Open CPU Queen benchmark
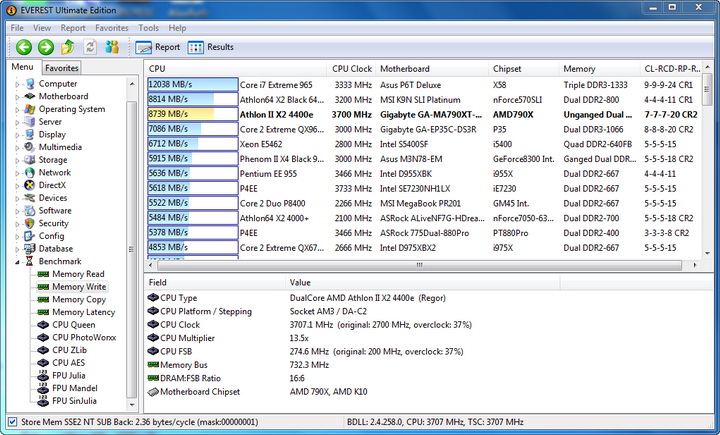This screenshot has height=435, width=720. pyautogui.click(x=73, y=325)
